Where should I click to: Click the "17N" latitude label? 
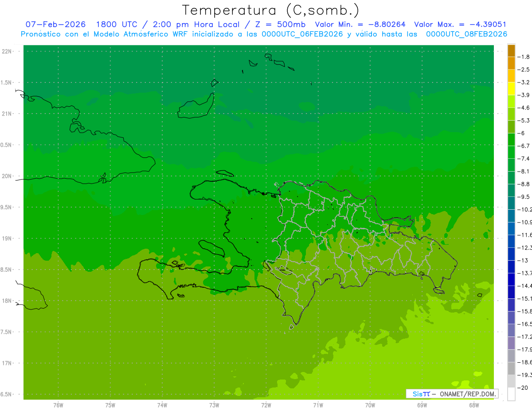tap(8, 363)
